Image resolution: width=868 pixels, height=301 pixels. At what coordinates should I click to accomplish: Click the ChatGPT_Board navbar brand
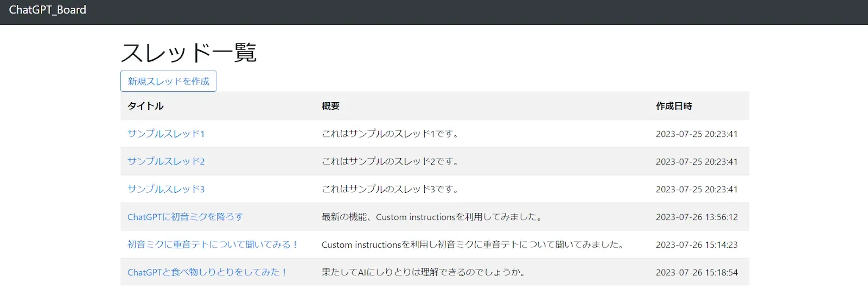(48, 10)
